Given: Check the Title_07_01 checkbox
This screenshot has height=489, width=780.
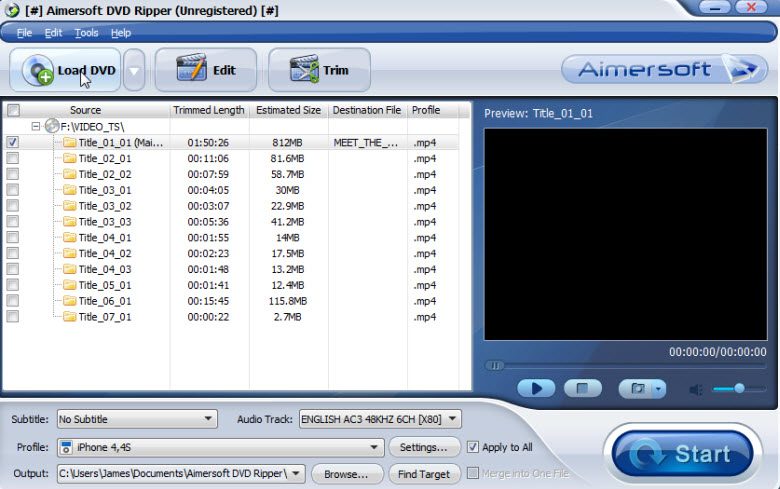Looking at the screenshot, I should coord(12,316).
